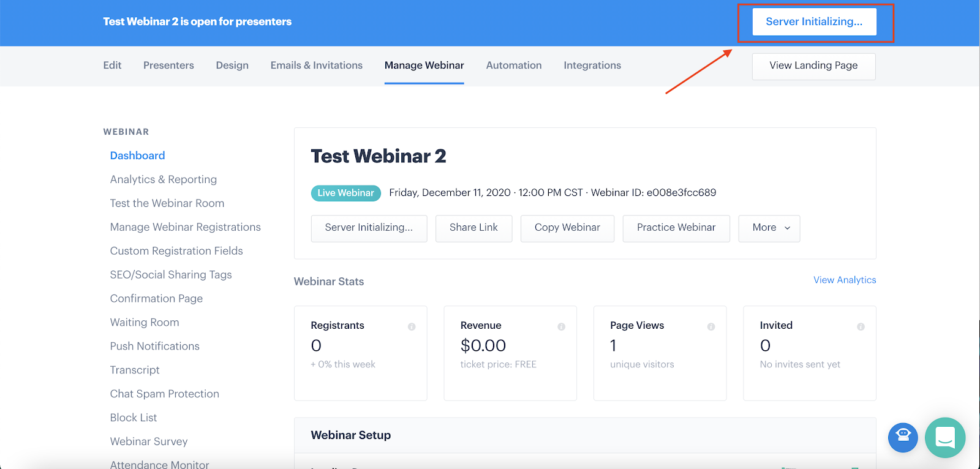980x469 pixels.
Task: Switch to the Automation tab
Action: point(514,66)
